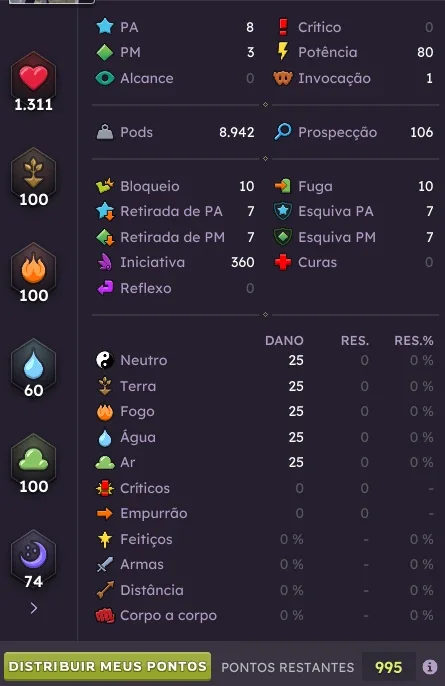Viewport: 445px width, 686px height.
Task: Click the heart vitality icon showing 1.311
Action: tap(33, 77)
